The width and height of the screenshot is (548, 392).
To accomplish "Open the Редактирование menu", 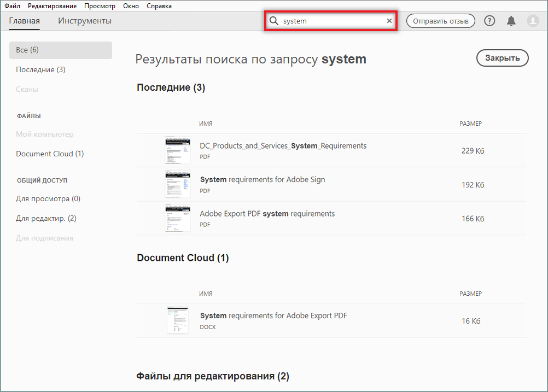I will (x=52, y=6).
